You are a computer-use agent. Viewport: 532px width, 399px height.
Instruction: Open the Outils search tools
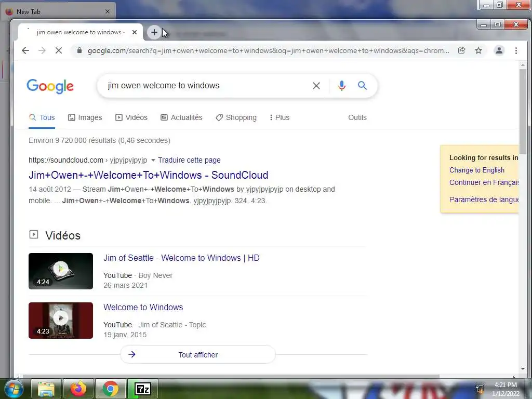point(357,117)
